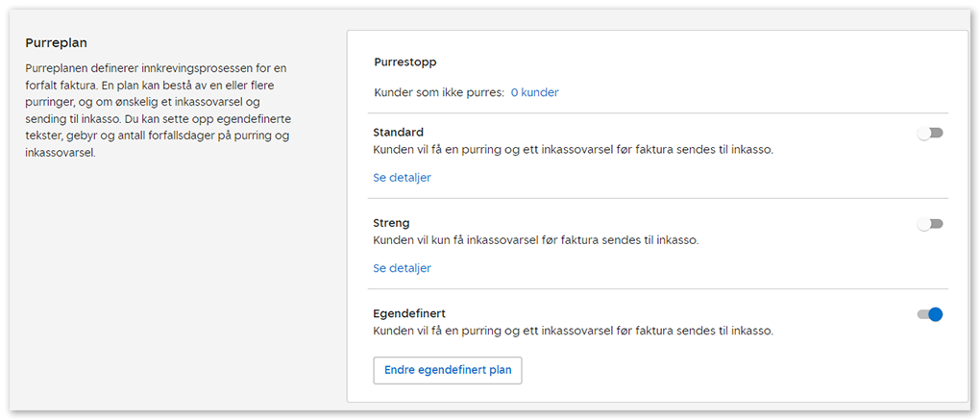This screenshot has width=980, height=420.
Task: Turn on the Streng plan switch
Action: (x=930, y=224)
